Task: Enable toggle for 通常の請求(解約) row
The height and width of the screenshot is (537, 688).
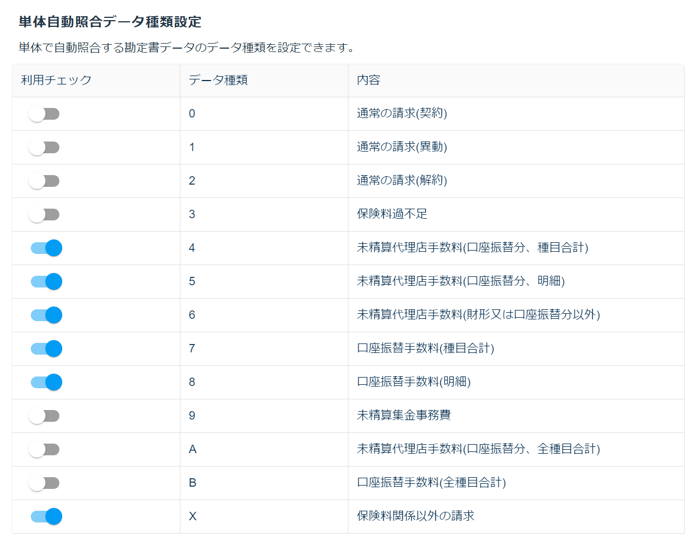Action: tap(44, 181)
